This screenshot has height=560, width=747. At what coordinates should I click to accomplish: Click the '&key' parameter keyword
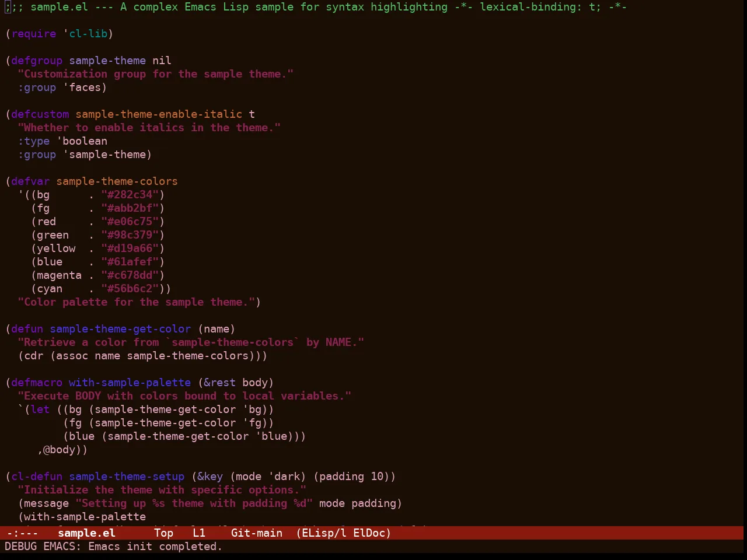point(210,477)
